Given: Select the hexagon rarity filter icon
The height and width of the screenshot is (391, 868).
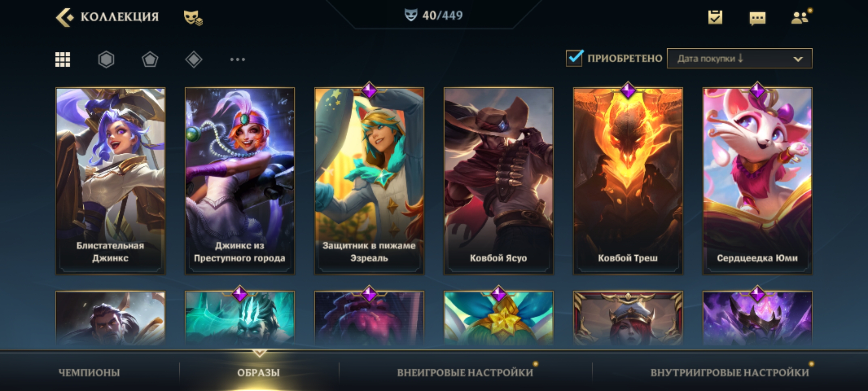Looking at the screenshot, I should [x=106, y=59].
